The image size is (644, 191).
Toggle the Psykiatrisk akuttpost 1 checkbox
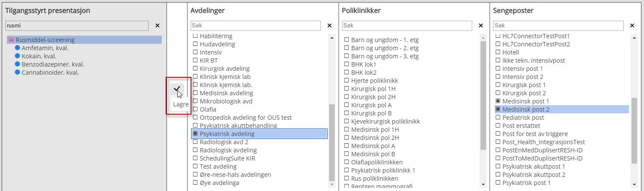coord(498,167)
